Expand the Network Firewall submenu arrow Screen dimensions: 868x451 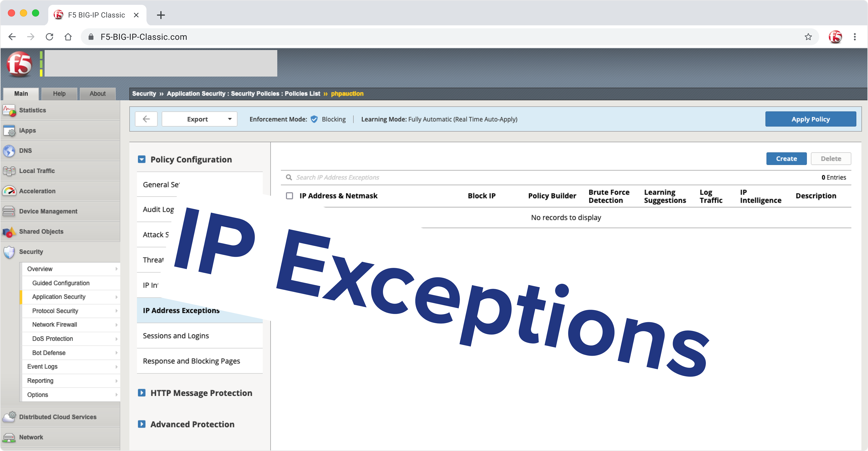[x=116, y=325]
